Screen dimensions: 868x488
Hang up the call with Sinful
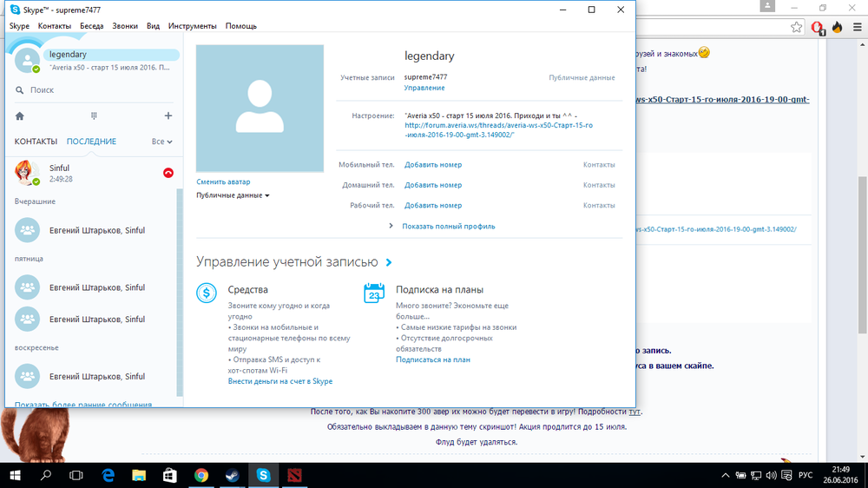(x=168, y=173)
